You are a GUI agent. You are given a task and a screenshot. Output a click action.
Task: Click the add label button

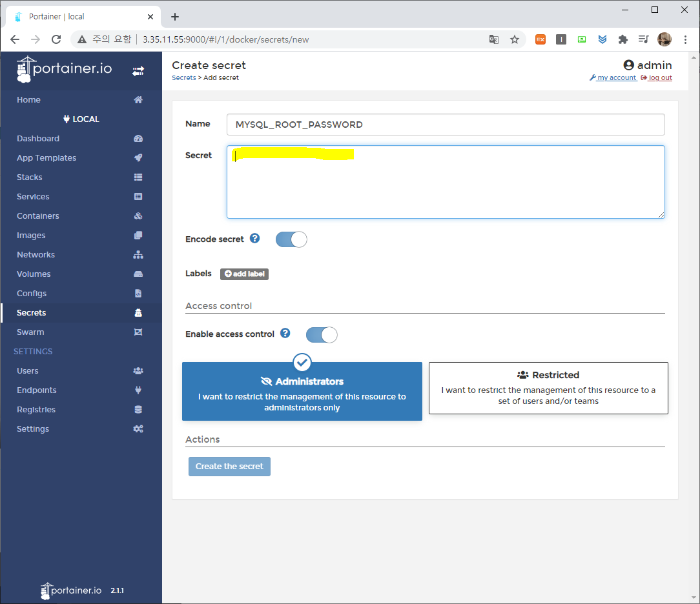pos(244,274)
